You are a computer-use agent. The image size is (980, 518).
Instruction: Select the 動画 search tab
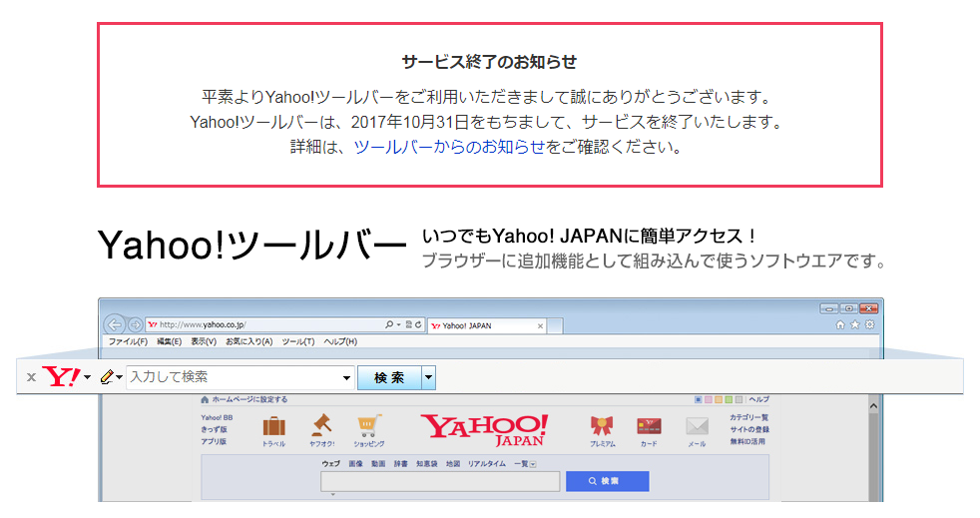tap(378, 464)
